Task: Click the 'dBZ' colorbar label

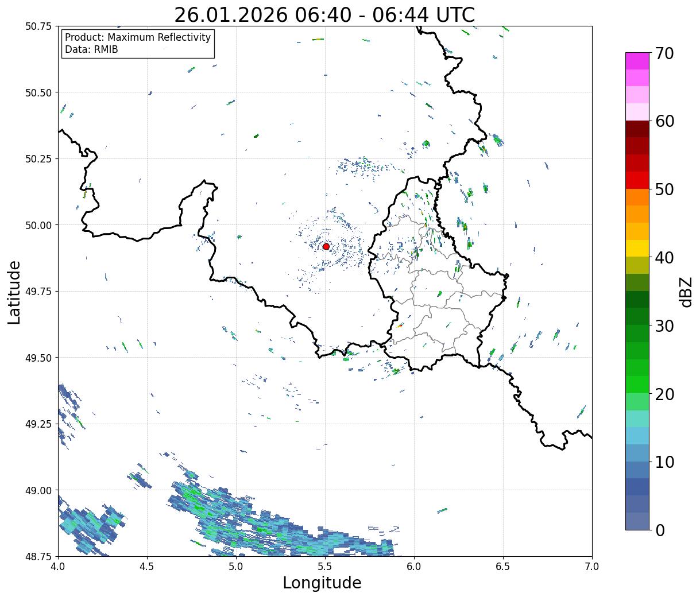Action: click(686, 291)
